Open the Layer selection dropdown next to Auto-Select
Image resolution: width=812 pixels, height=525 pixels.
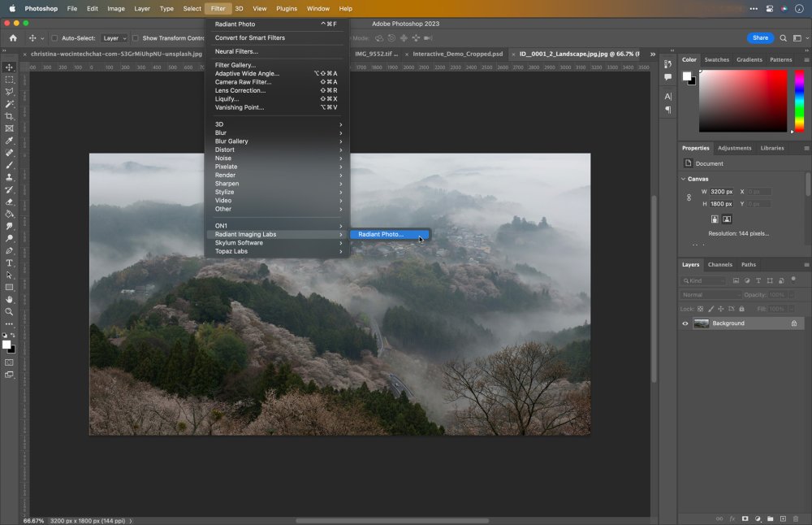click(x=114, y=37)
